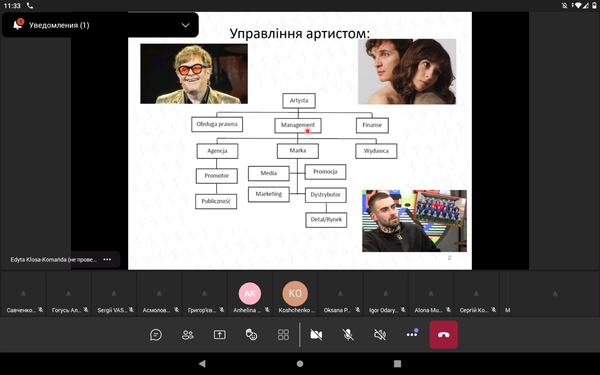Image resolution: width=600 pixels, height=375 pixels.
Task: Open the meeting chat icon
Action: click(x=156, y=335)
